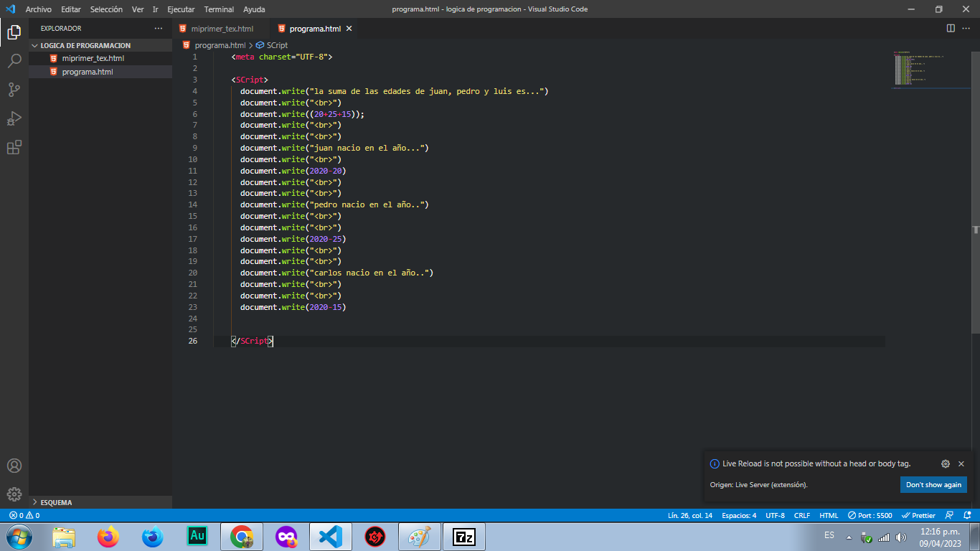Open the Ayuda menu

click(x=254, y=9)
